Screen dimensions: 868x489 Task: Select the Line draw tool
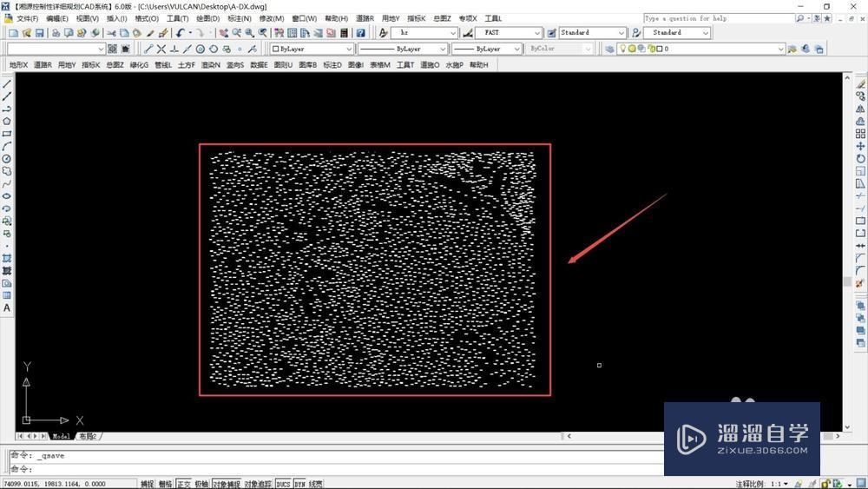7,84
